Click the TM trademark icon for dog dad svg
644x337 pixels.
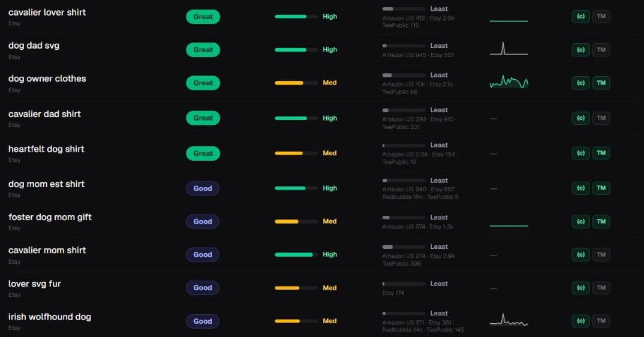point(601,50)
